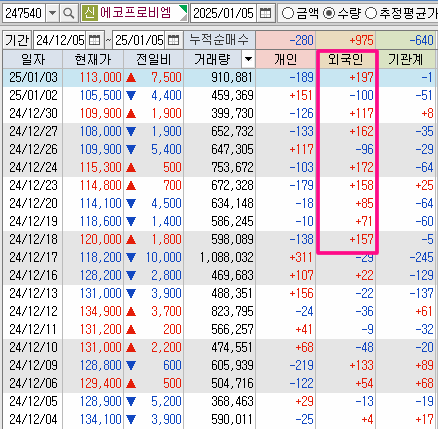Click the 외국인 column header
The image size is (438, 429).
pyautogui.click(x=346, y=59)
